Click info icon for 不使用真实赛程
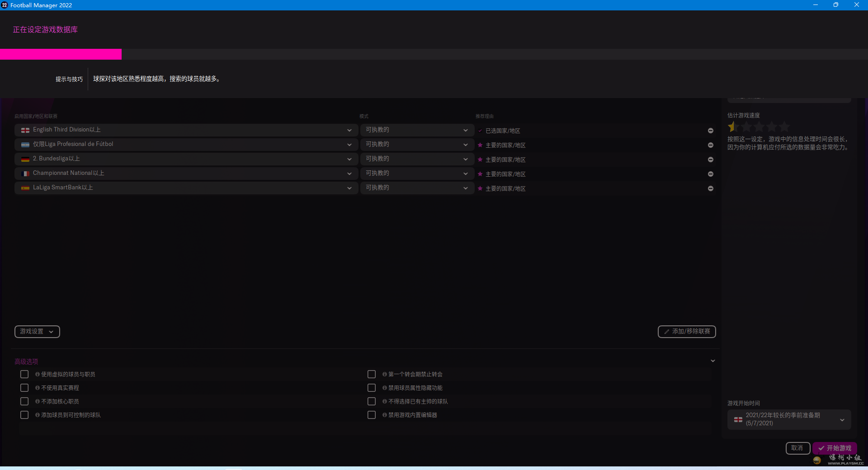Viewport: 868px width, 470px height. coord(38,388)
